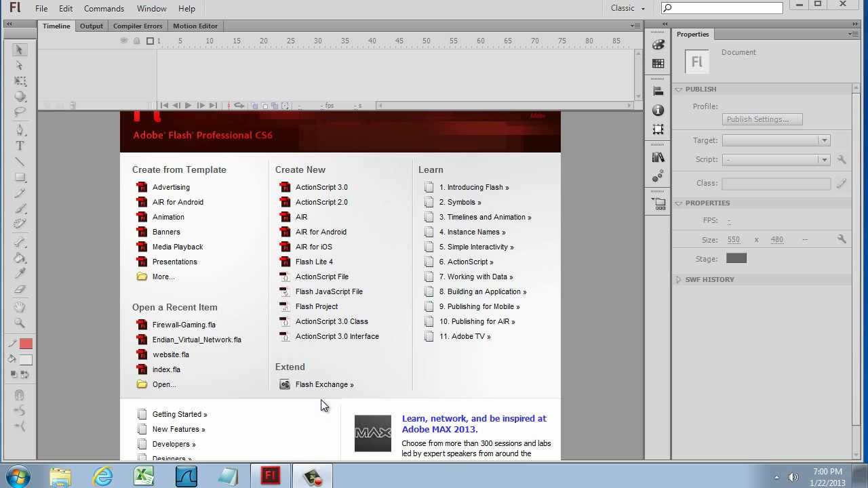Open the Timeline panel options menu
The width and height of the screenshot is (868, 488).
(x=635, y=26)
